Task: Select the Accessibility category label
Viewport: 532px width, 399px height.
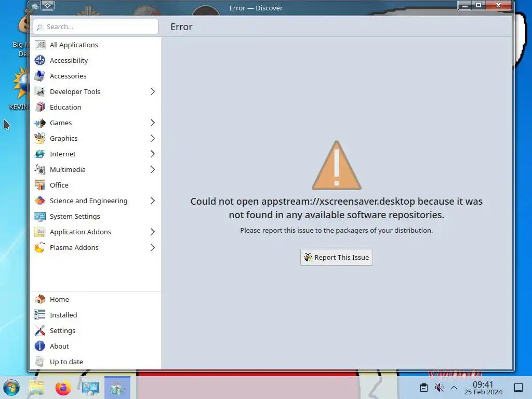Action: click(x=69, y=60)
